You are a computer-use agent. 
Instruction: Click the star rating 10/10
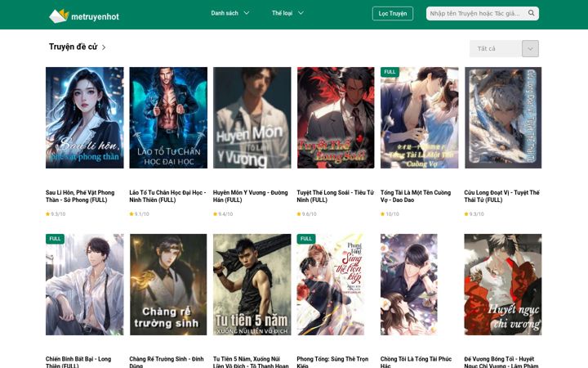pyautogui.click(x=390, y=214)
